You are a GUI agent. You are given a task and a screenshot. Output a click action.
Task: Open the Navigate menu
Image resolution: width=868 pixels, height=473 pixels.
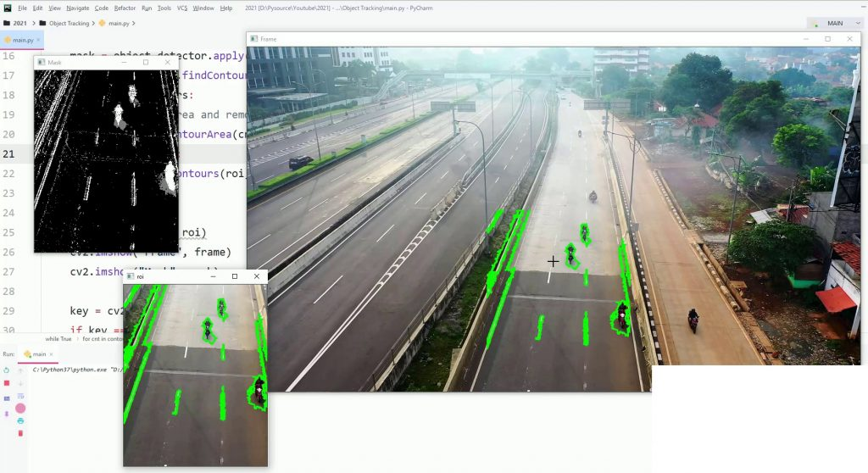click(x=77, y=8)
